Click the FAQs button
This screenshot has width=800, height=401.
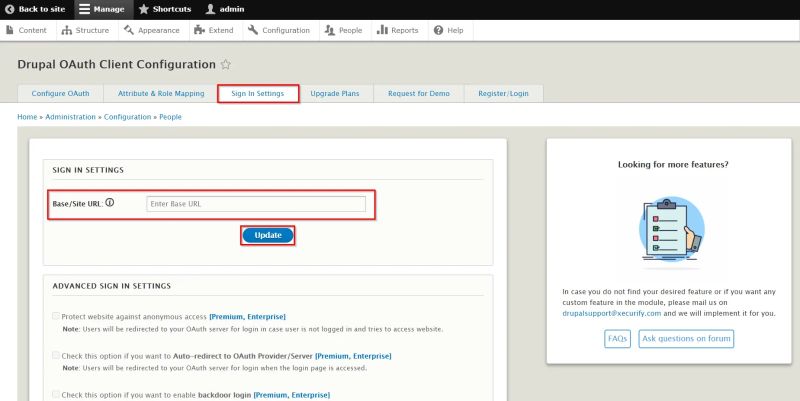pos(617,339)
